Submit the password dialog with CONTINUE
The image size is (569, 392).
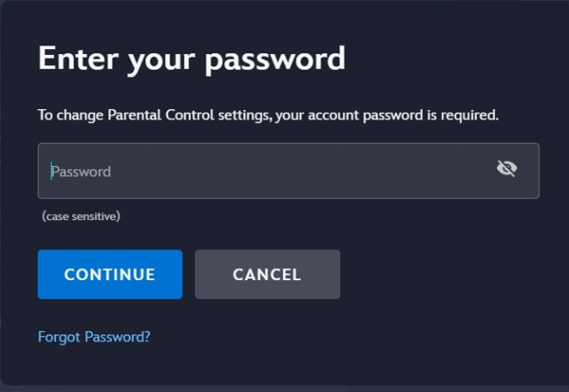[110, 274]
